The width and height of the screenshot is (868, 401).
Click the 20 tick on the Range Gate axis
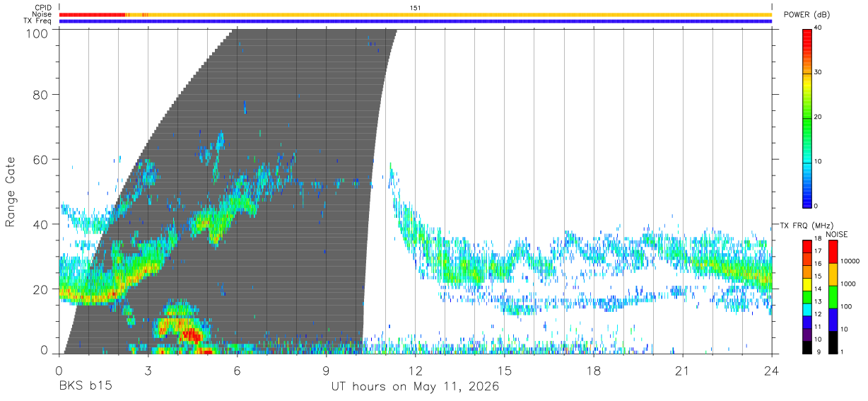(42, 289)
